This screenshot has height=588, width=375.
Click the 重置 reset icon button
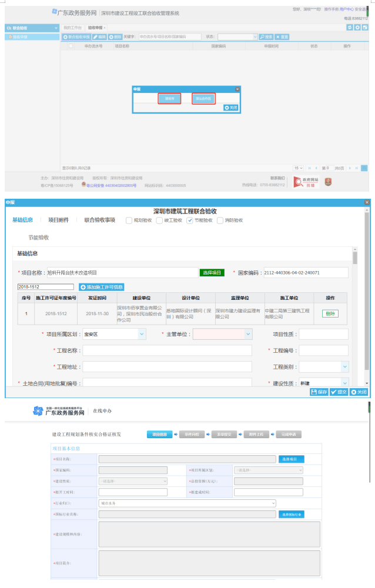point(278,36)
